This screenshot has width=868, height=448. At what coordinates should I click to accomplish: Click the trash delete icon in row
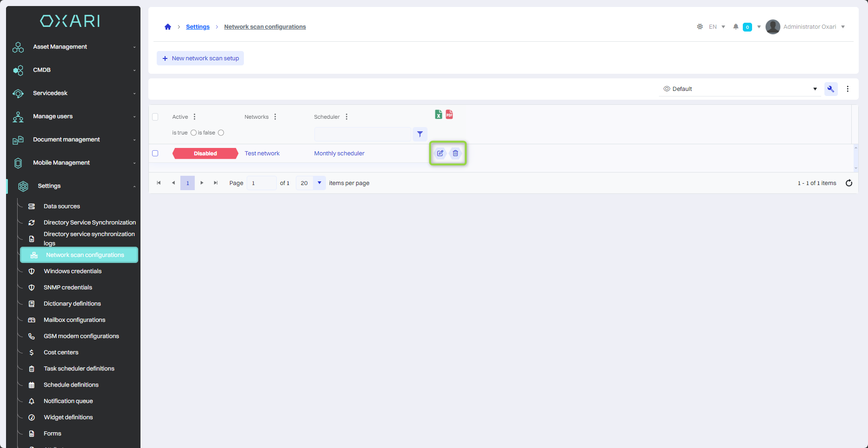[x=455, y=153]
